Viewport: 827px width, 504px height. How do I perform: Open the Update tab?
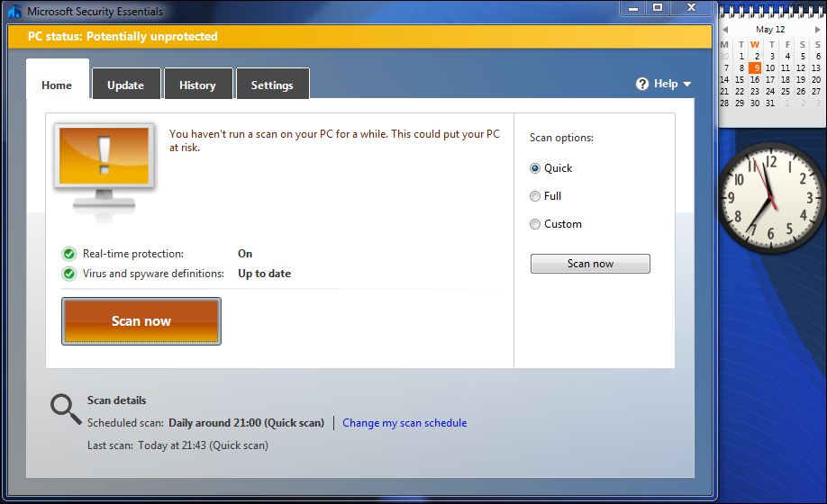[x=126, y=85]
